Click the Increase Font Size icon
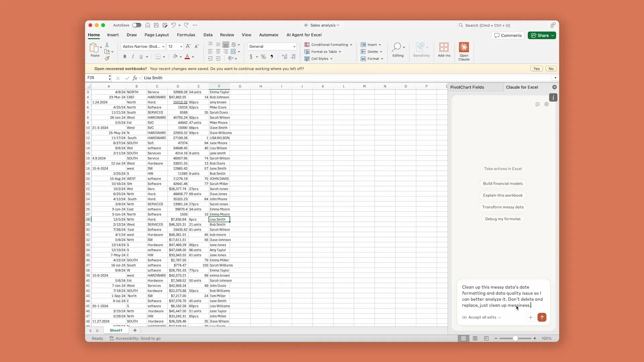Image resolution: width=644 pixels, height=362 pixels. 188,46
